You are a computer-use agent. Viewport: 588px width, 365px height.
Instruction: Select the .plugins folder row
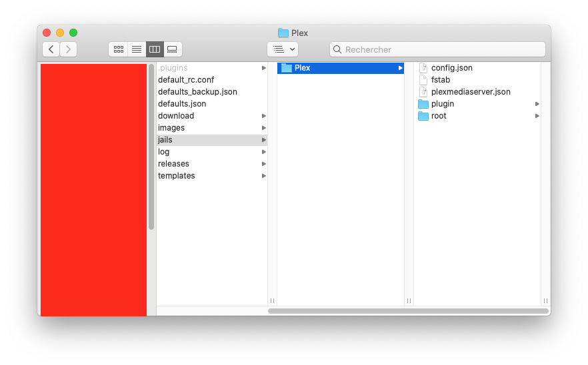tap(212, 68)
